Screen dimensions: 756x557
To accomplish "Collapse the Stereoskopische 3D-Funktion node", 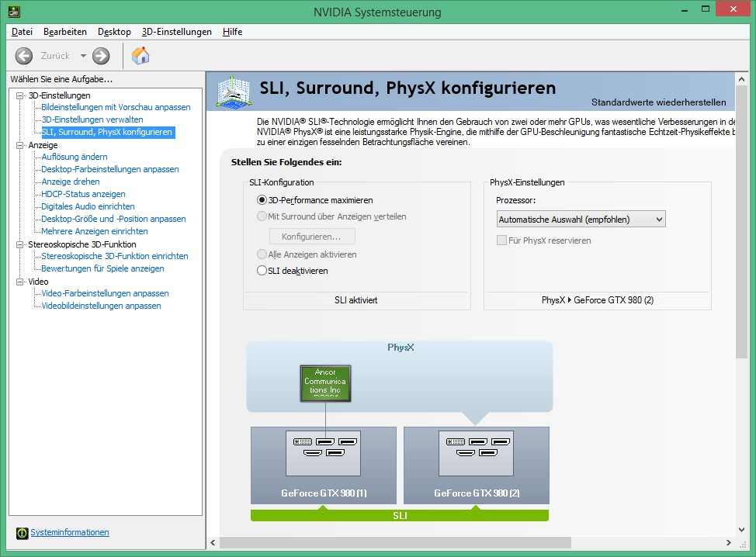I will pyautogui.click(x=19, y=244).
